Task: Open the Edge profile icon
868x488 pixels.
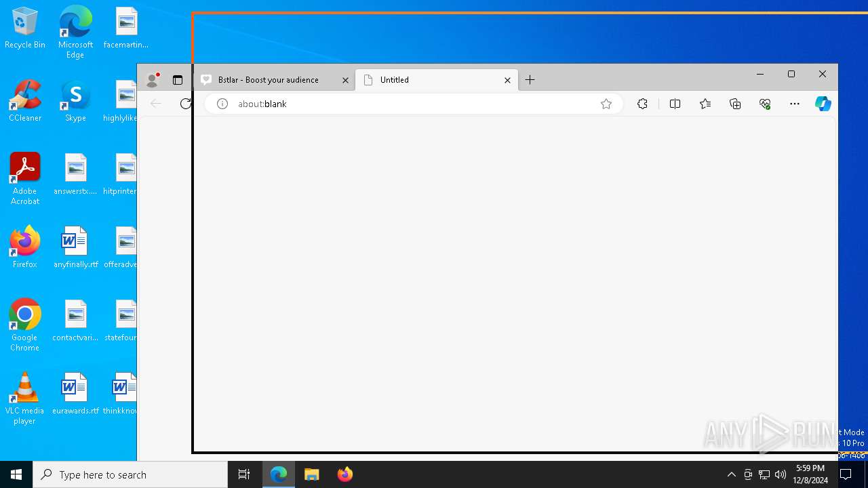Action: click(x=153, y=80)
